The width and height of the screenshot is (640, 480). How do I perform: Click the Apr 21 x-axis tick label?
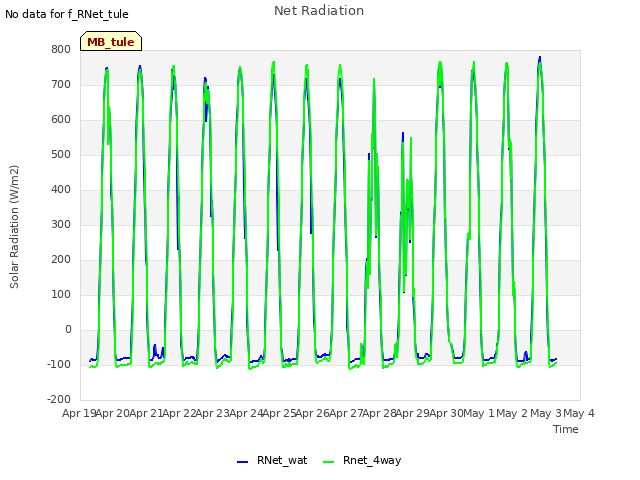[147, 413]
